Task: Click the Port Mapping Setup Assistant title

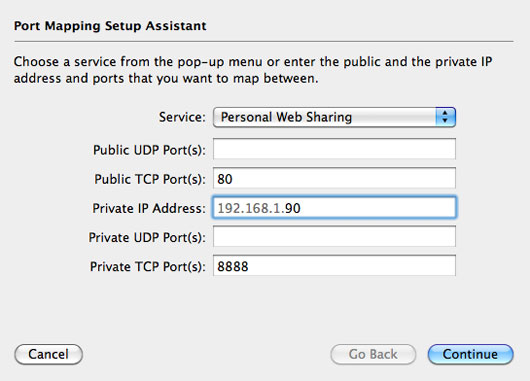Action: coord(110,26)
